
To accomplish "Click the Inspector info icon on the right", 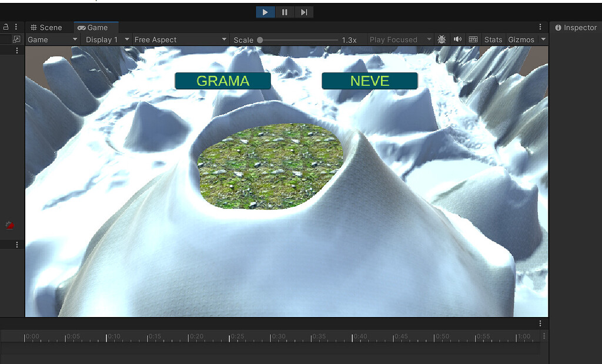I will click(557, 27).
